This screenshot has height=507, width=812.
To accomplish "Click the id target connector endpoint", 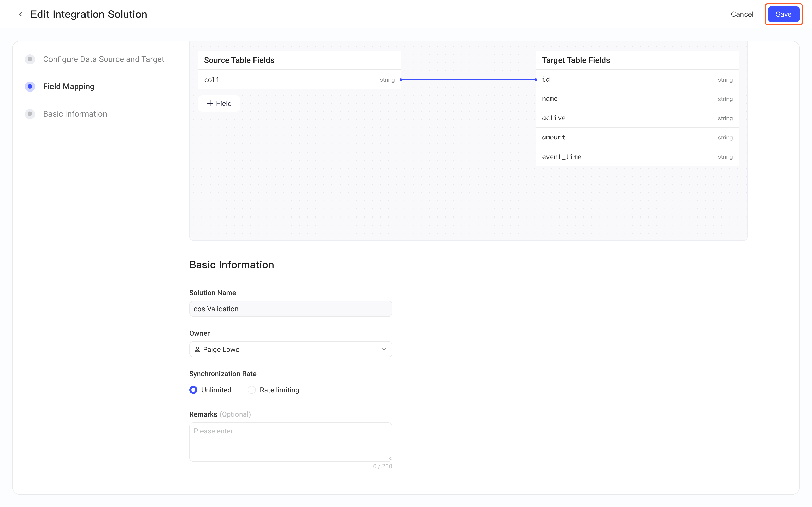I will [536, 79].
